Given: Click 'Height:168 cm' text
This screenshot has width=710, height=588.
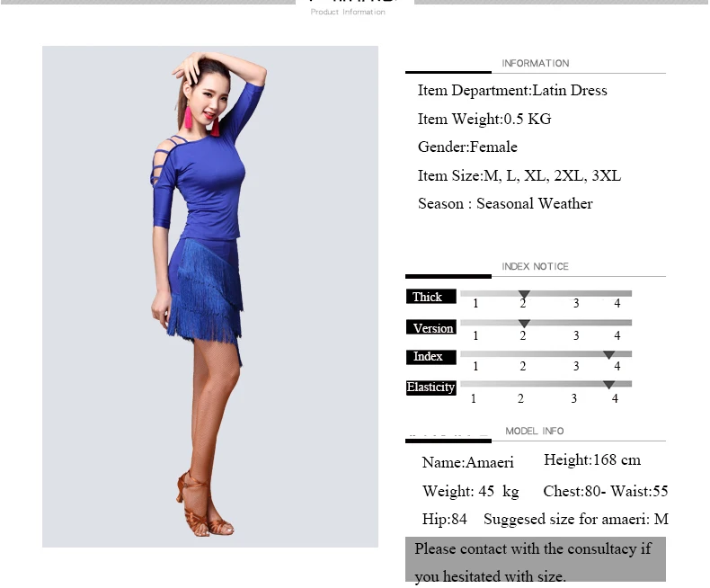Looking at the screenshot, I should [x=592, y=459].
